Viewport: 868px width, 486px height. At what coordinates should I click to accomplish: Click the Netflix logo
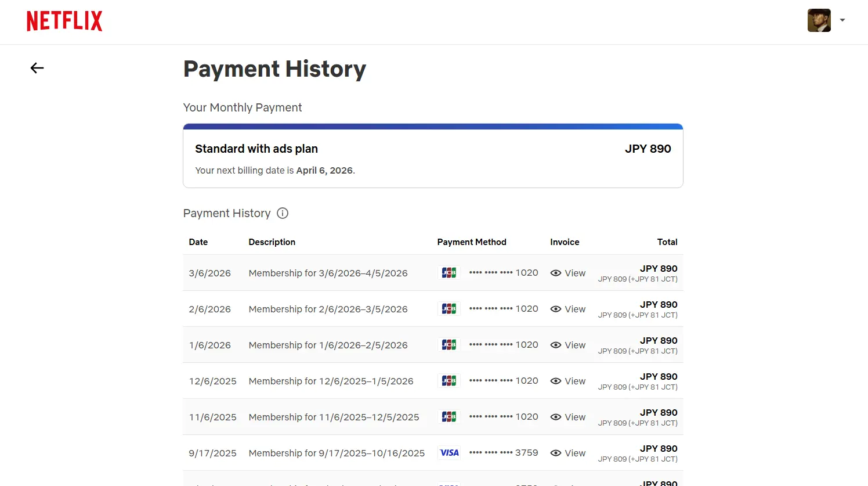(x=64, y=21)
